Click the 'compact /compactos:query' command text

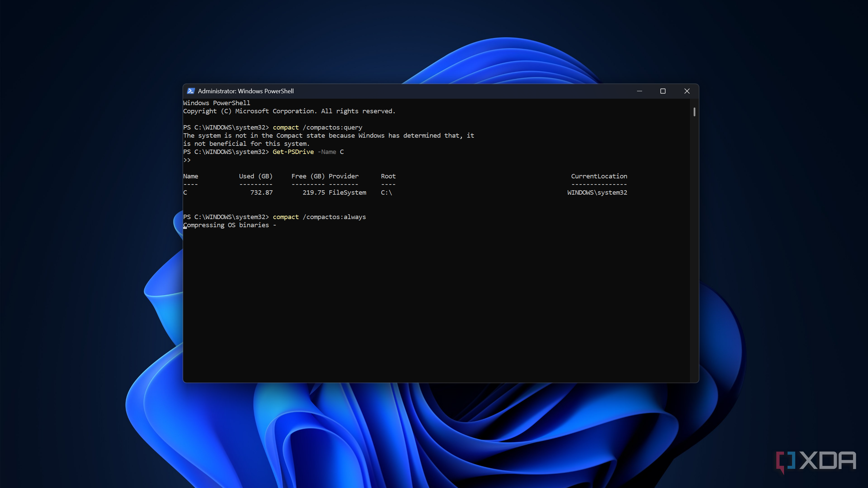pyautogui.click(x=317, y=127)
